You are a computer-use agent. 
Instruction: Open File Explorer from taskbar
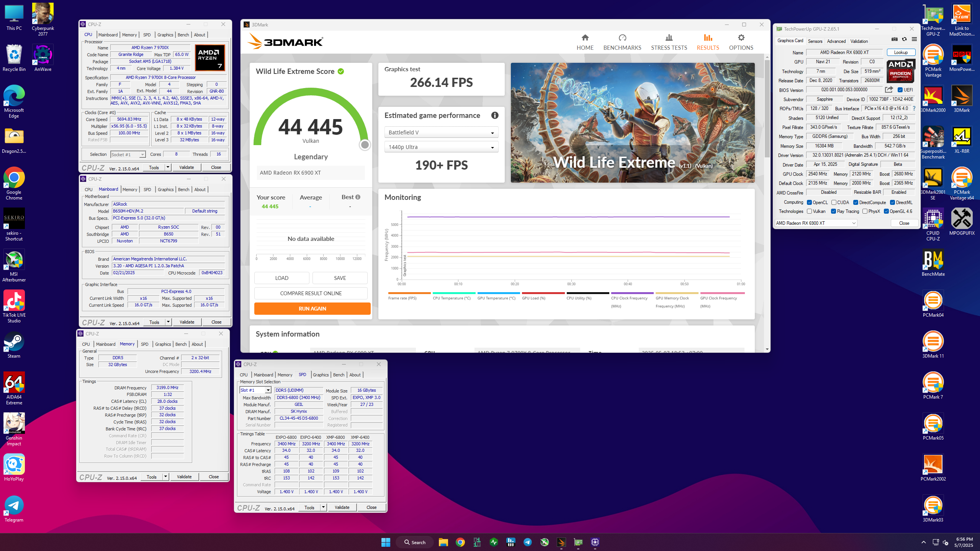tap(443, 542)
